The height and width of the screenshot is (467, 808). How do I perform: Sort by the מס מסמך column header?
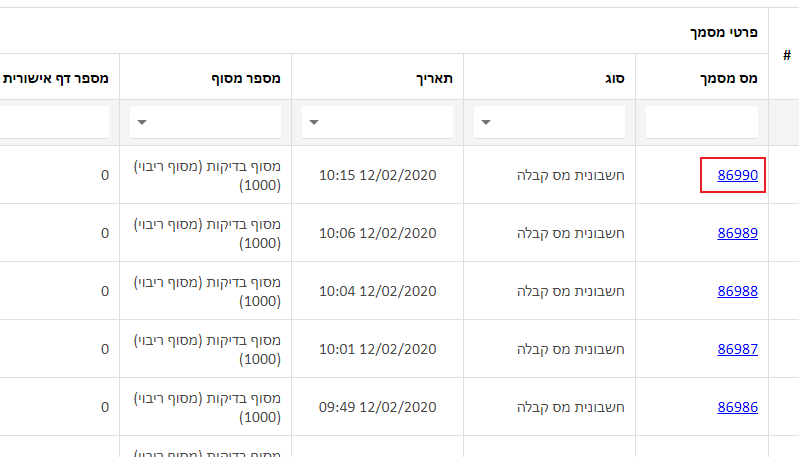click(729, 78)
